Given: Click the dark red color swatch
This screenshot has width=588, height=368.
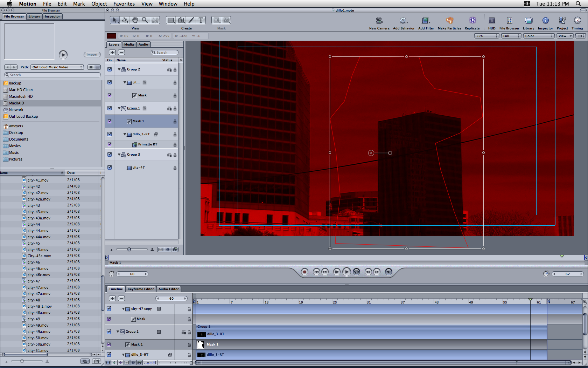Looking at the screenshot, I should pos(112,36).
